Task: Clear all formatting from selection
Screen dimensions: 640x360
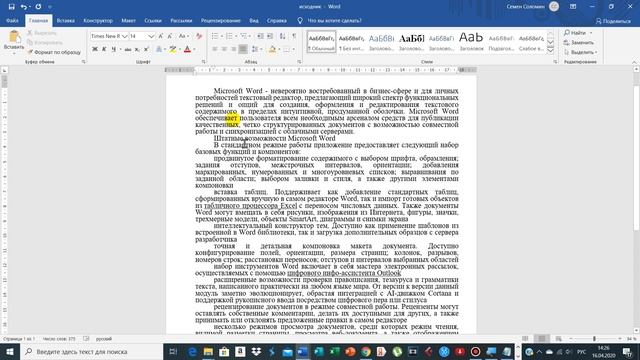Action: coord(199,36)
